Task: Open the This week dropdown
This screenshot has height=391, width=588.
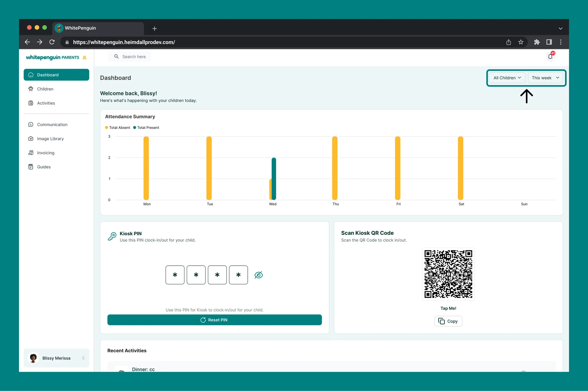Action: (545, 78)
